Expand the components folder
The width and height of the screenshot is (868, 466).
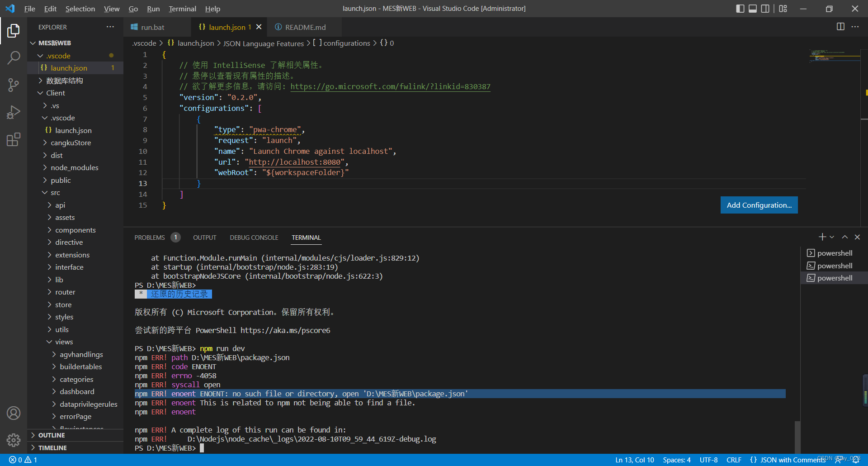click(75, 230)
